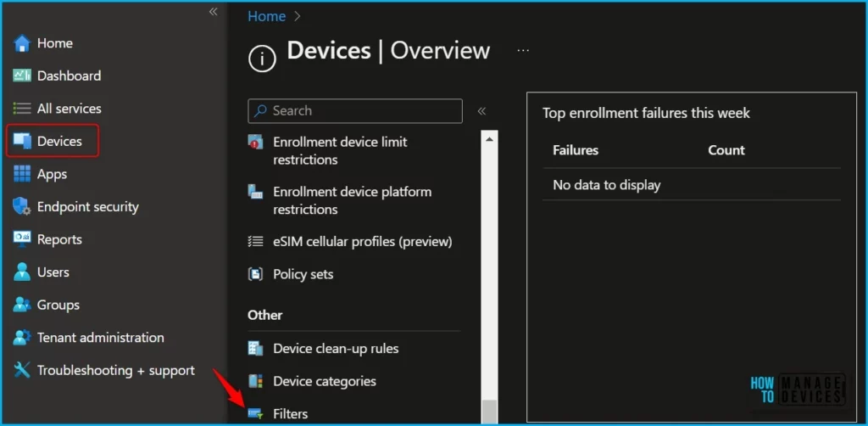Click the search magnifier icon
Image resolution: width=868 pixels, height=426 pixels.
click(260, 111)
